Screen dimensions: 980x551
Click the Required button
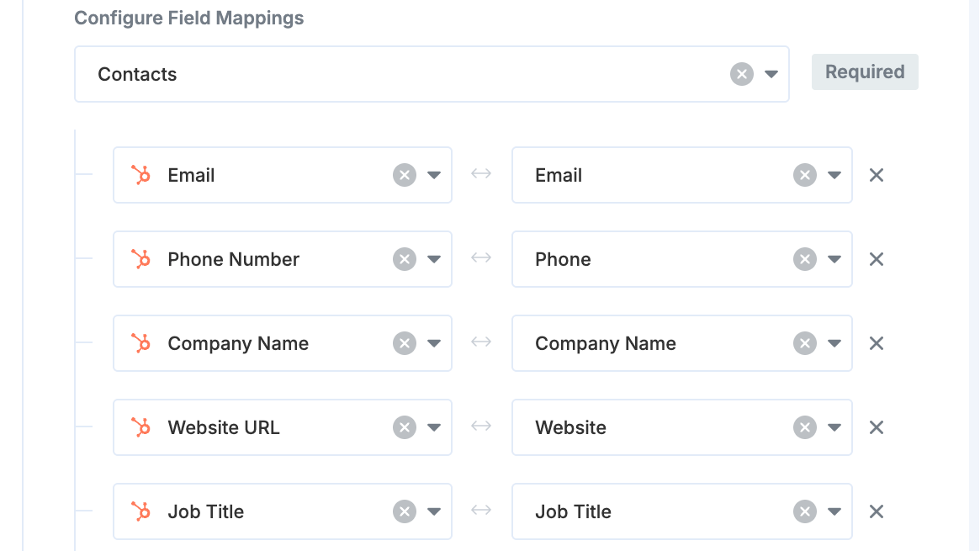(865, 72)
